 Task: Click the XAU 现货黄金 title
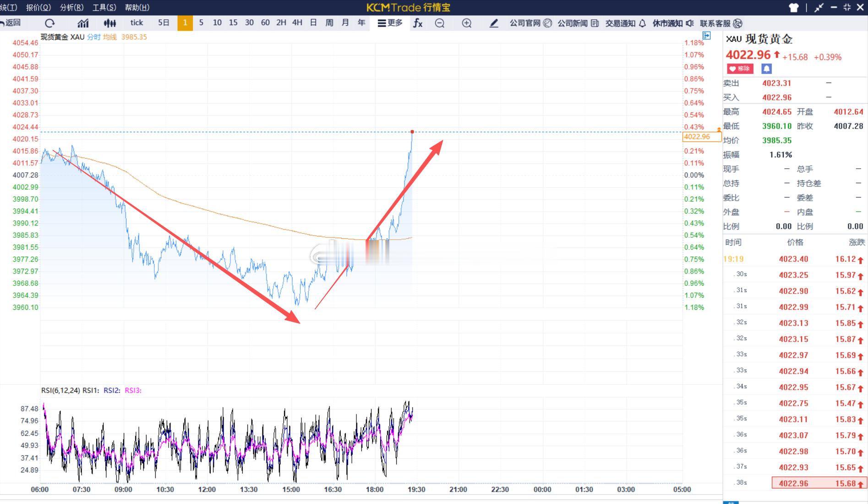759,39
